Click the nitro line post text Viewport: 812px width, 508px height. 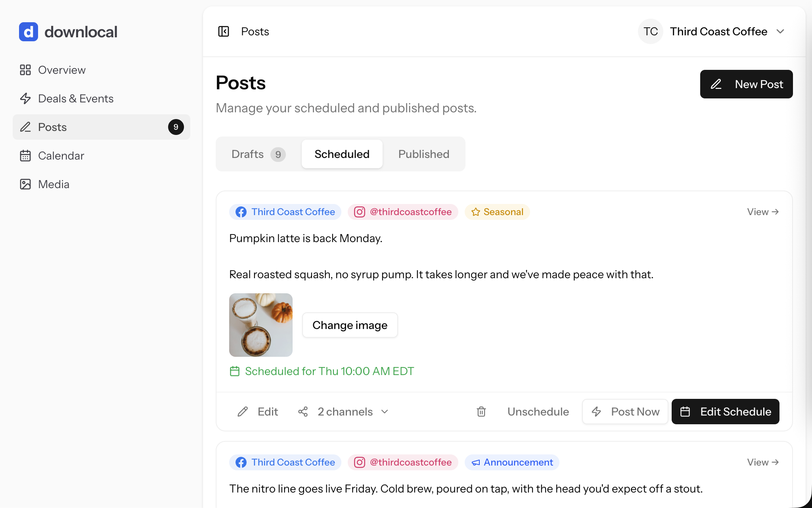tap(466, 489)
